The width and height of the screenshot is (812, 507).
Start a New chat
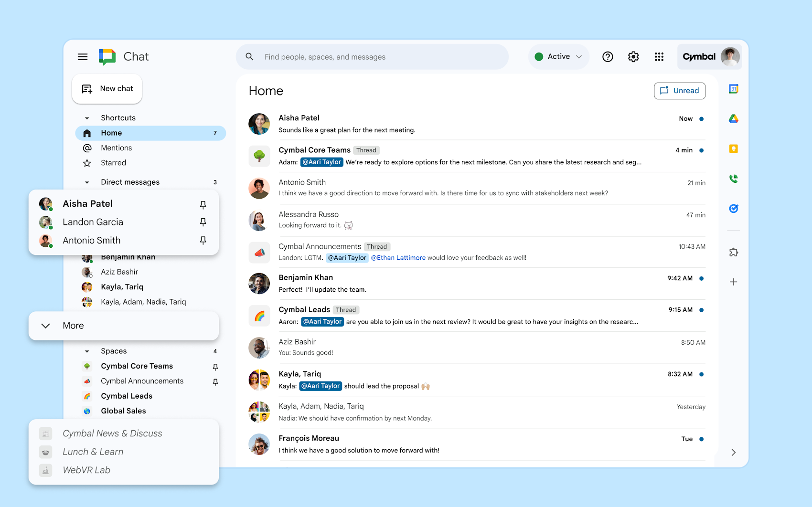click(107, 89)
